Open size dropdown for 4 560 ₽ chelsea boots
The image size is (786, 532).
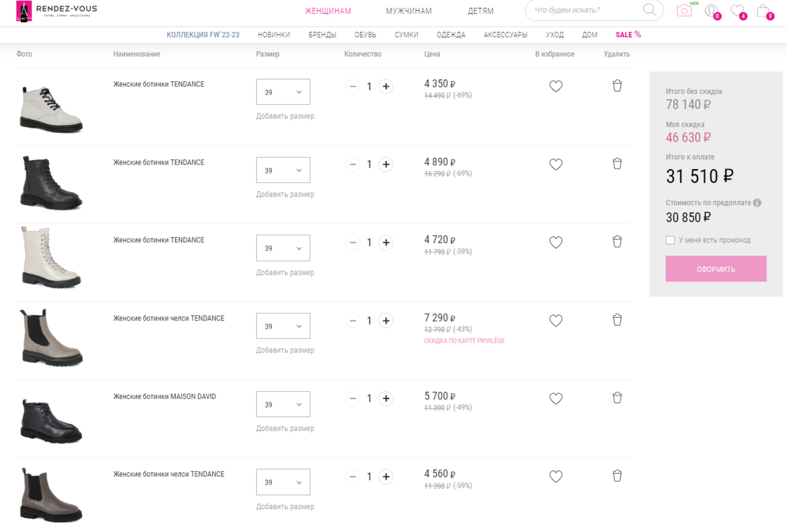pyautogui.click(x=283, y=482)
